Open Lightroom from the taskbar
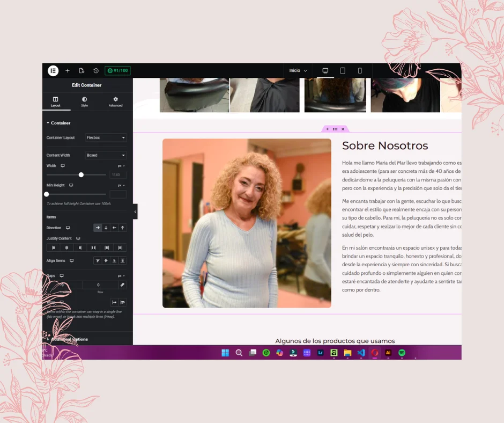 click(321, 353)
